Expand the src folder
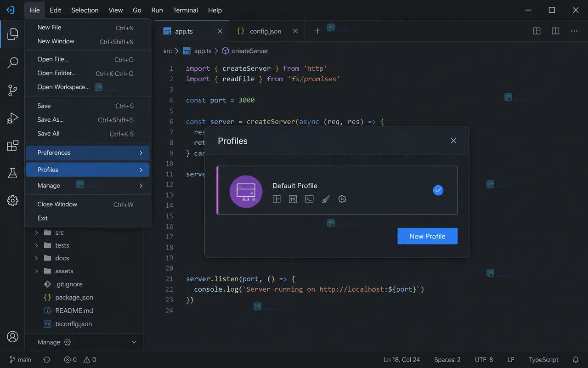The width and height of the screenshot is (588, 368). pos(37,232)
